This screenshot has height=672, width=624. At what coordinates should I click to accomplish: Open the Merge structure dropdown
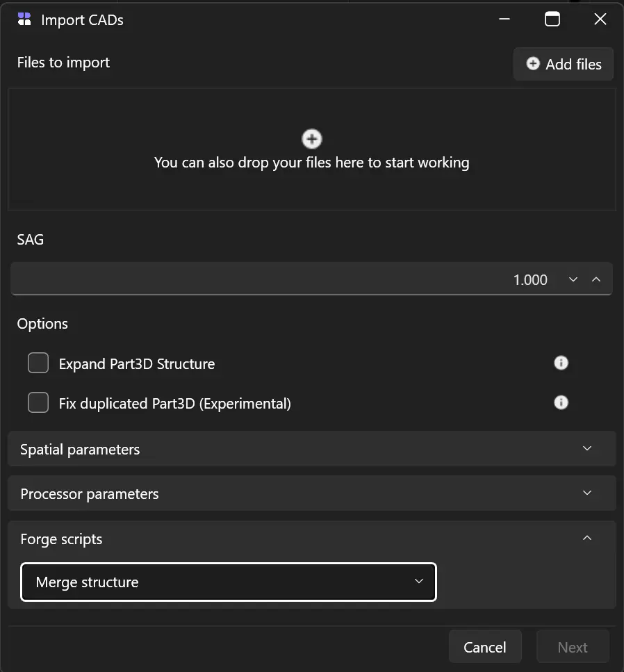point(229,582)
